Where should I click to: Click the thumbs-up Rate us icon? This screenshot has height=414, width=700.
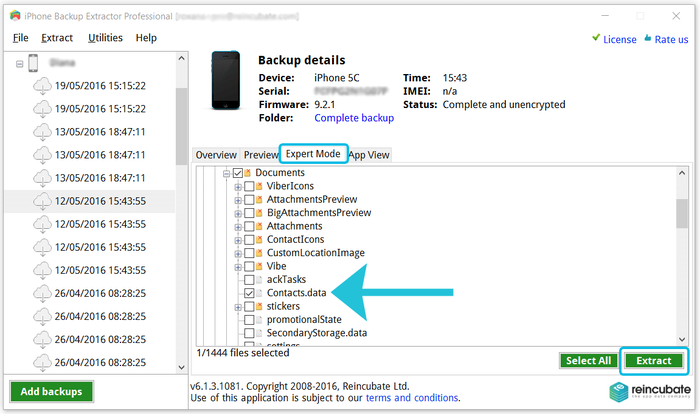coord(648,38)
